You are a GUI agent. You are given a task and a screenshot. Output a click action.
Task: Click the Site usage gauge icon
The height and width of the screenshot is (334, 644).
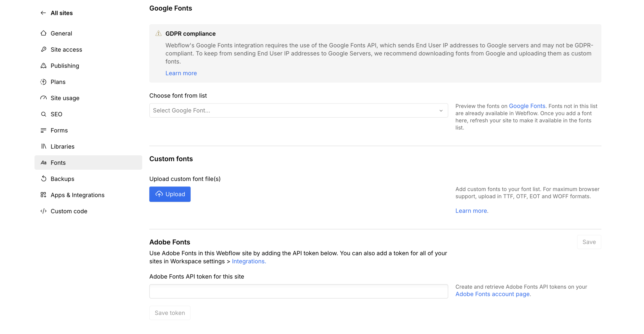tap(44, 98)
